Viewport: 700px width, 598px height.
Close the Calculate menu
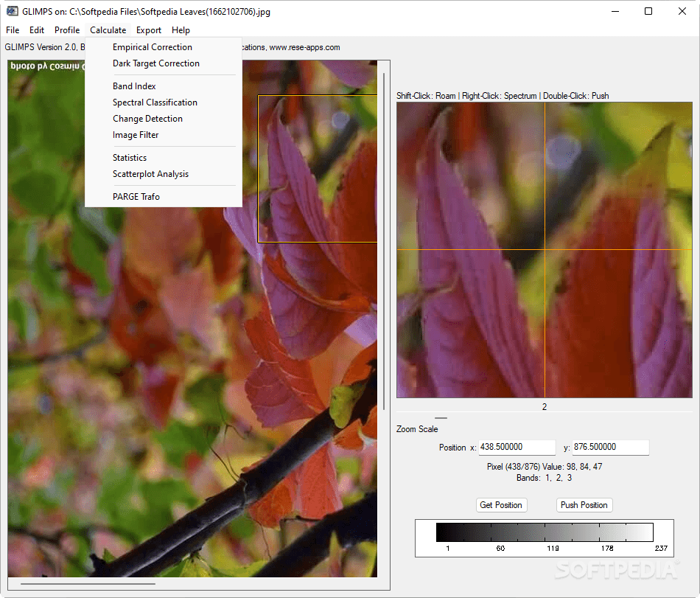point(108,30)
